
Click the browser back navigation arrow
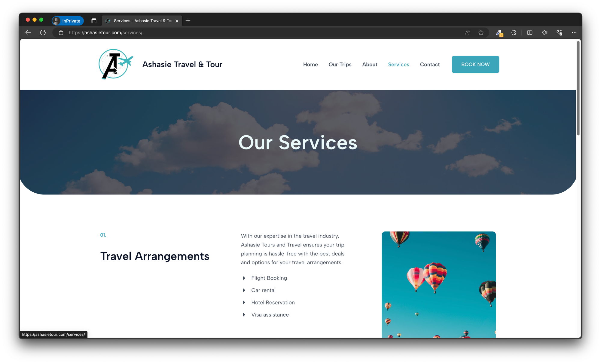click(x=27, y=33)
